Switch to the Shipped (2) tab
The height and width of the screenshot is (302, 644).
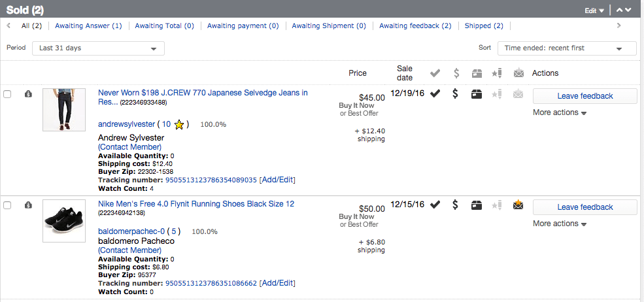click(484, 25)
